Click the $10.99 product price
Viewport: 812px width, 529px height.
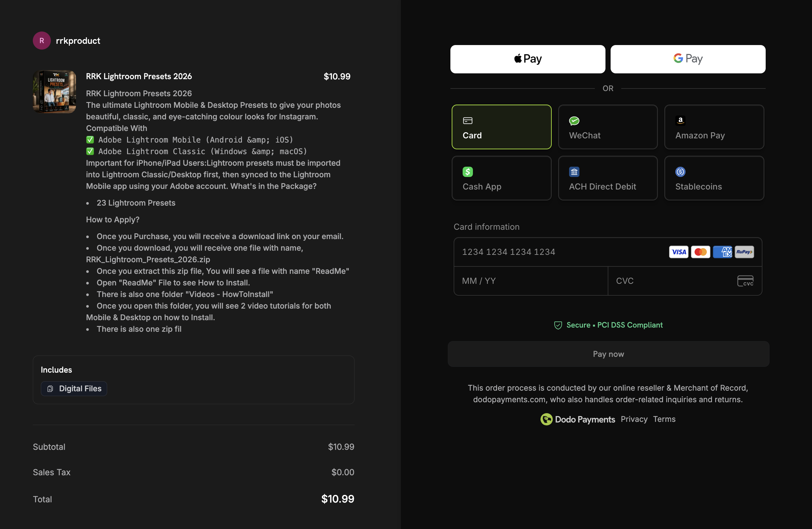[x=337, y=77]
